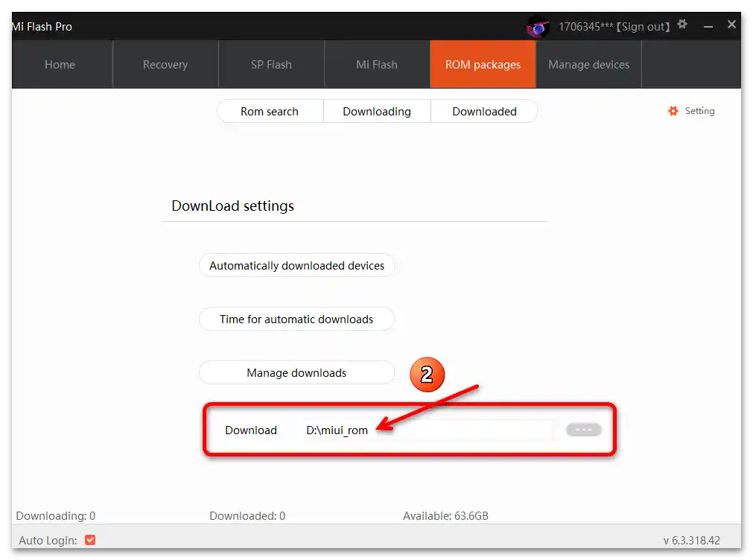Click the Download label beside path
The width and height of the screenshot is (753, 560).
point(251,430)
